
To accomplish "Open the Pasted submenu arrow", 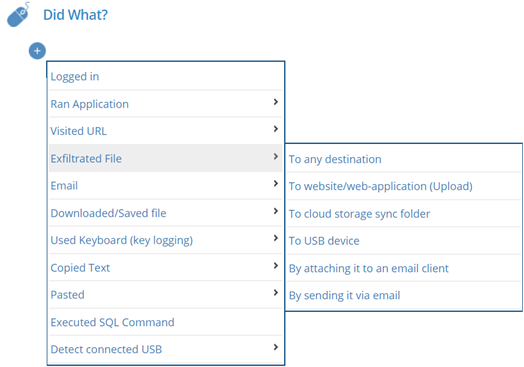I will pos(275,293).
